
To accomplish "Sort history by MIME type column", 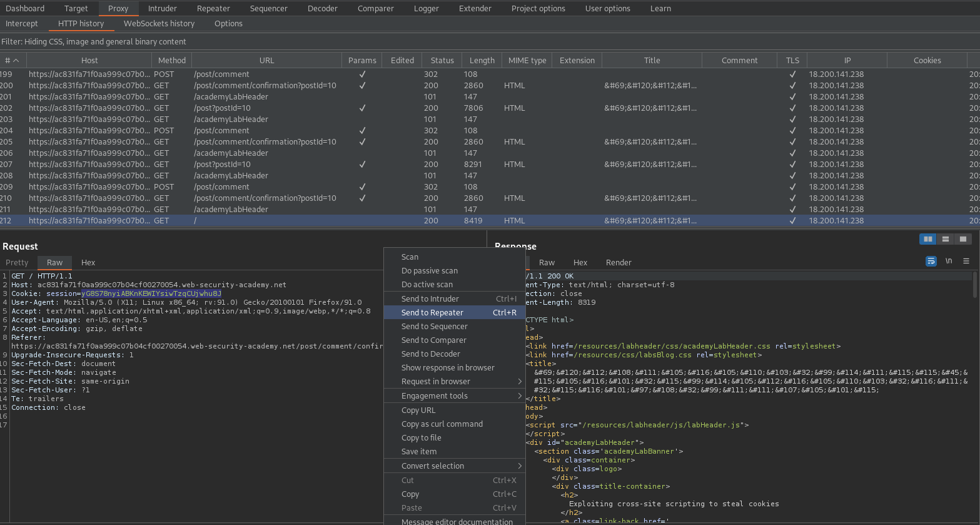I will coord(527,61).
